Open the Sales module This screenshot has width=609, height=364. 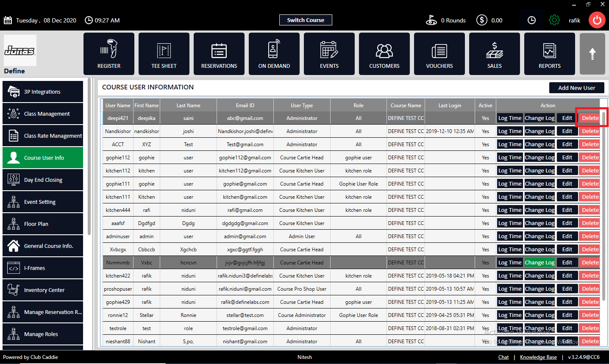(x=495, y=54)
